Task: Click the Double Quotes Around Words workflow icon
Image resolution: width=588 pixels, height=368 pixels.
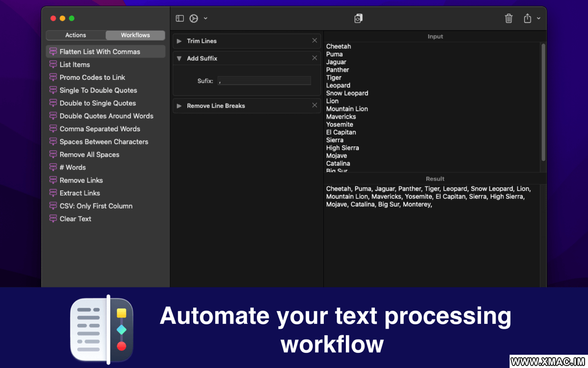Action: [53, 116]
